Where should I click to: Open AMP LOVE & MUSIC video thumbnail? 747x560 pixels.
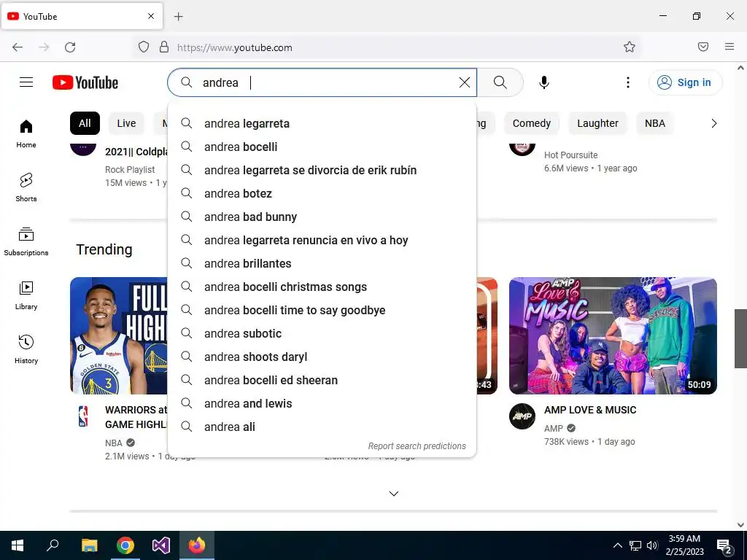tap(613, 335)
